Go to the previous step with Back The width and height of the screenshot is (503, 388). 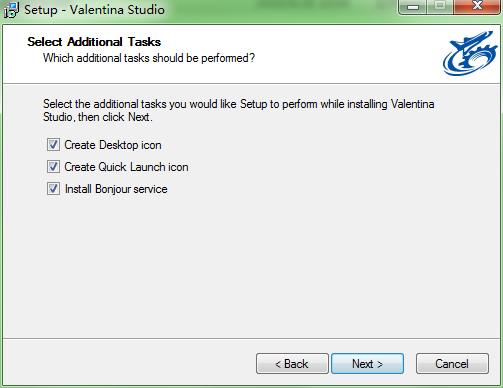(292, 364)
